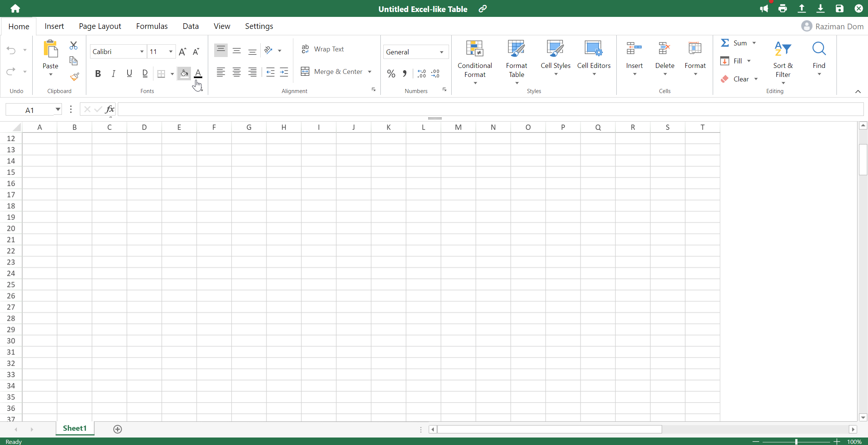Open the Page Layout tab
The width and height of the screenshot is (868, 445).
coord(100,26)
